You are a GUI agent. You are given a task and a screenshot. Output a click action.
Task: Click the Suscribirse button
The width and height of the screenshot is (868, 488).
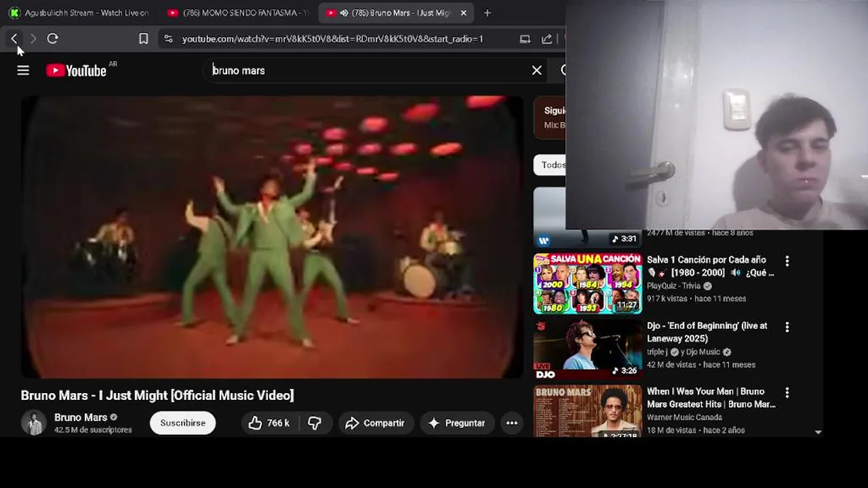point(182,423)
